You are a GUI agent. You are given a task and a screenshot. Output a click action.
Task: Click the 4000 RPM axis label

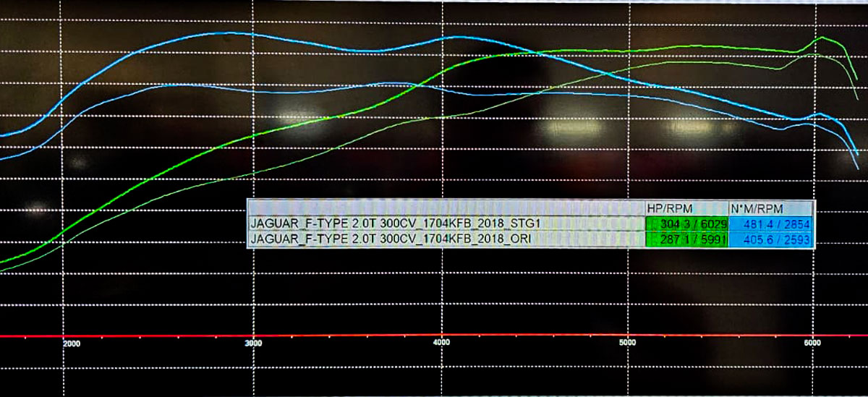click(x=441, y=343)
